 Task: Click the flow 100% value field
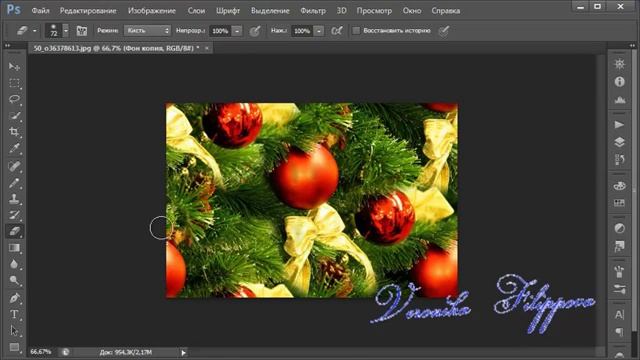[302, 31]
